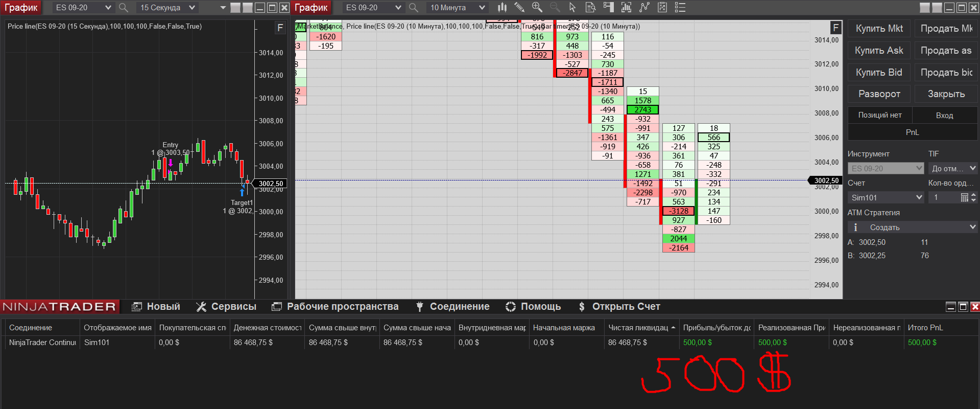Click the Продать ask button

click(946, 51)
